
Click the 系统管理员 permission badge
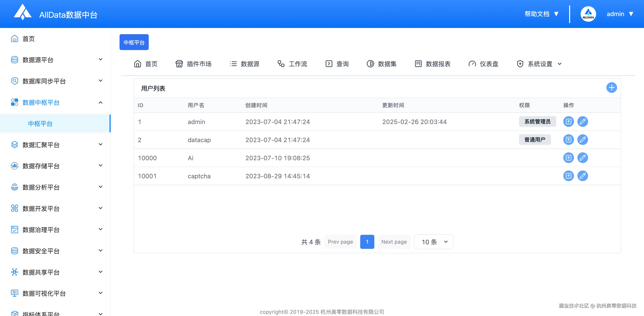pos(538,122)
